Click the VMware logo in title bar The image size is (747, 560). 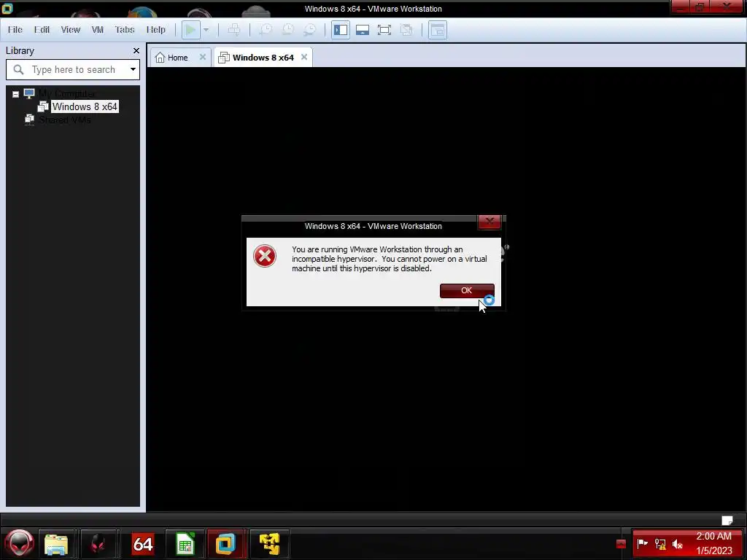[x=7, y=8]
